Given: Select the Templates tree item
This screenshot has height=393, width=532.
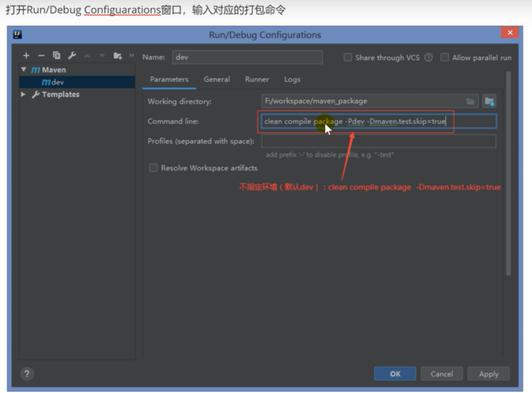Looking at the screenshot, I should (61, 94).
